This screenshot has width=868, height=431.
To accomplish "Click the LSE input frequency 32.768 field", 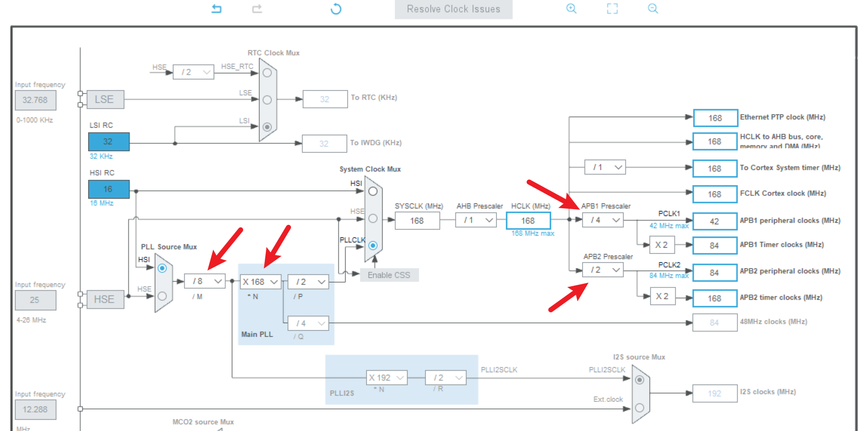I will [35, 100].
